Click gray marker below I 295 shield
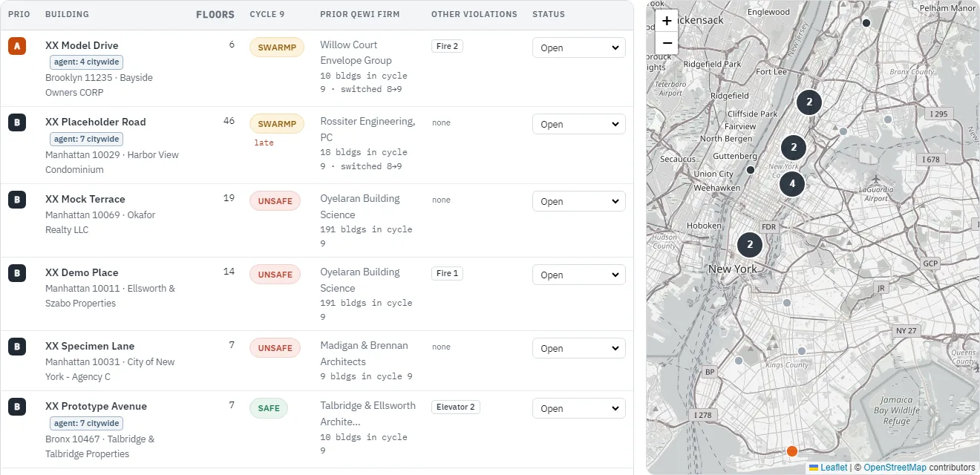Image resolution: width=980 pixels, height=475 pixels. point(888,119)
